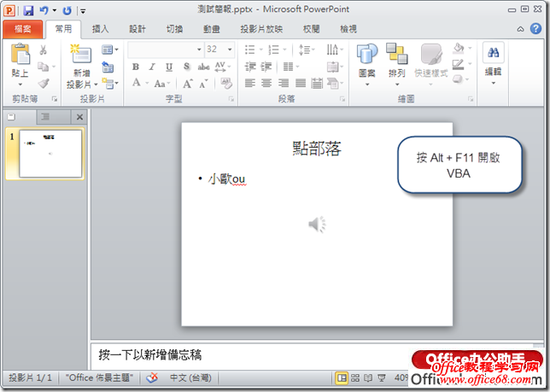Increase font size with large A
550x392 pixels.
188,84
